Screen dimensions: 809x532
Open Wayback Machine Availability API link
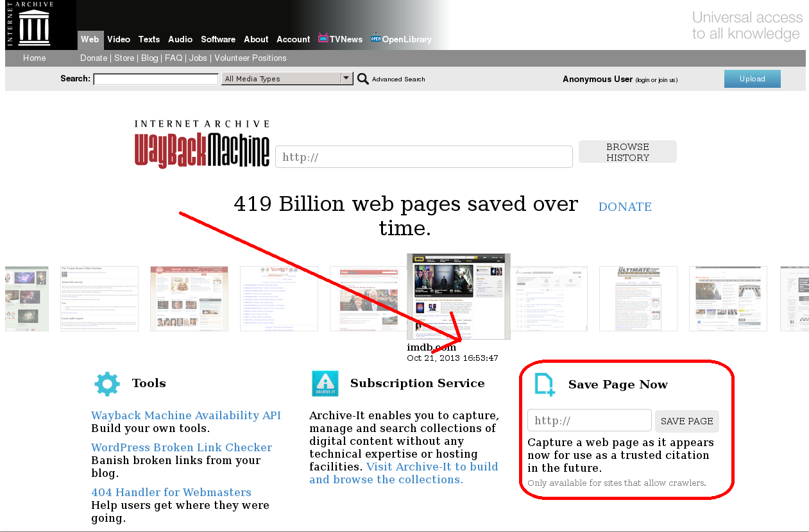(x=186, y=415)
